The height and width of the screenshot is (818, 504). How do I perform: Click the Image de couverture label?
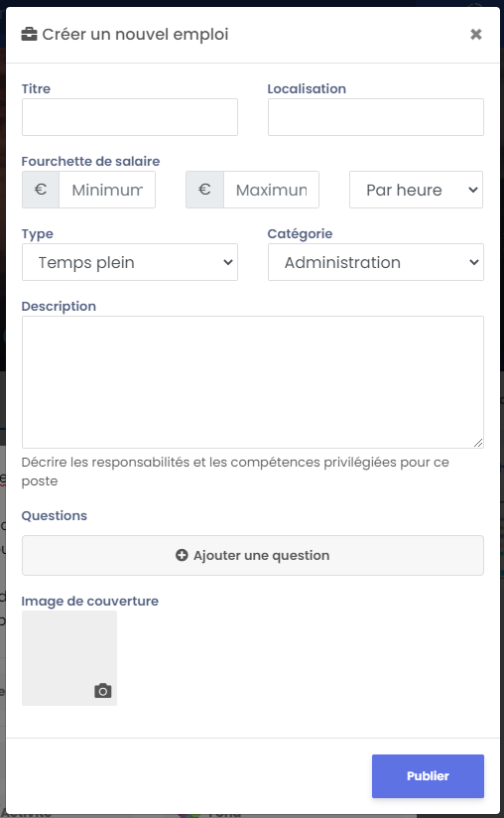coord(89,601)
